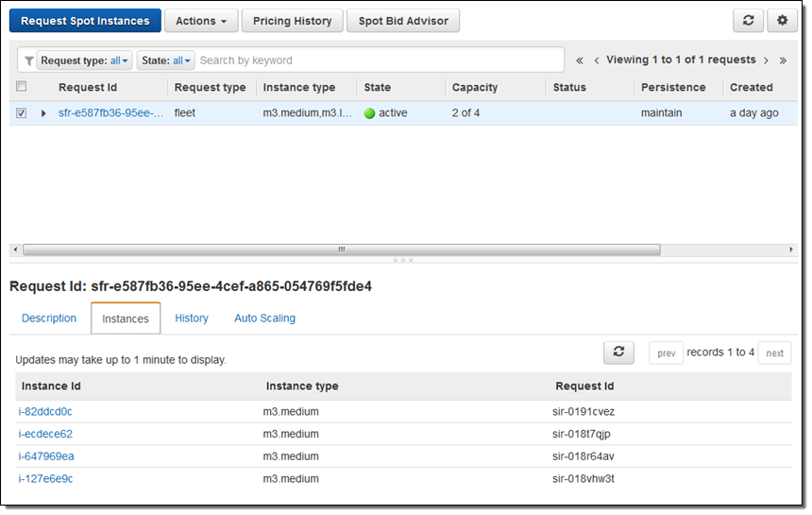Switch to the History tab
Image resolution: width=812 pixels, height=515 pixels.
coord(192,318)
